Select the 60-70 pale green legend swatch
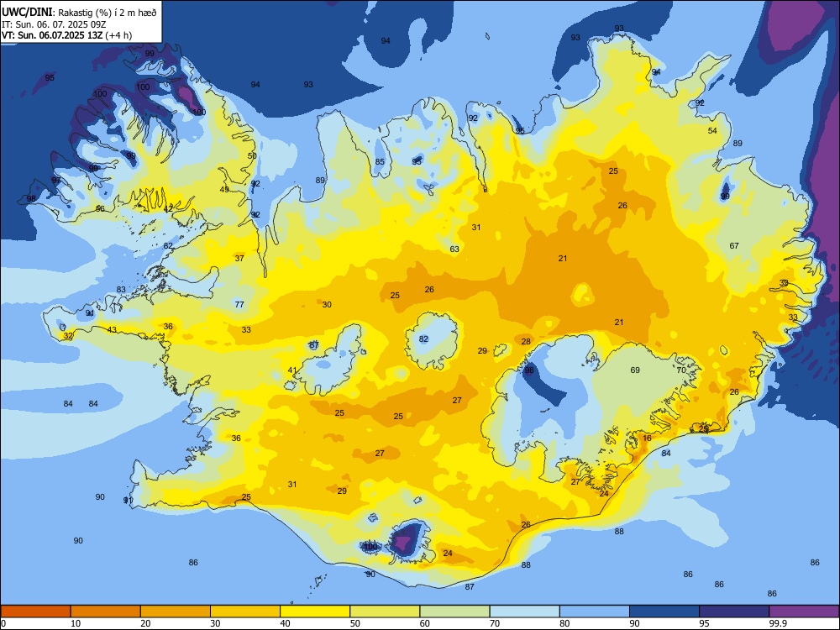 coord(454,612)
